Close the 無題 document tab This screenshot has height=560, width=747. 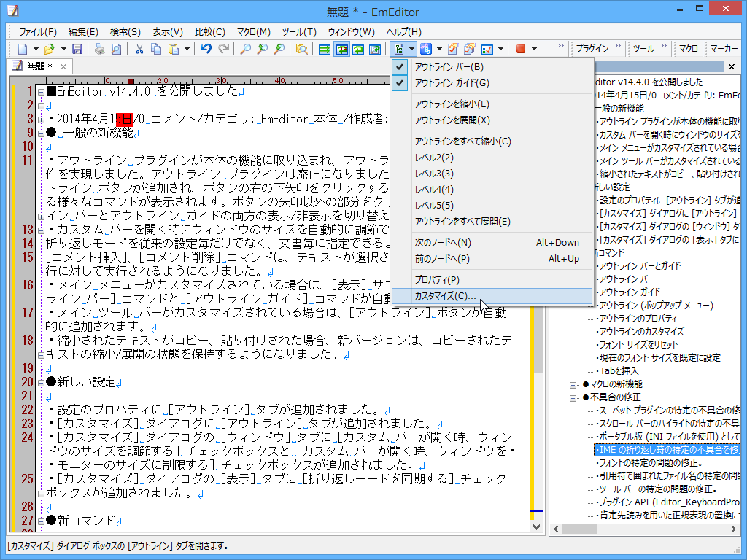tap(63, 66)
